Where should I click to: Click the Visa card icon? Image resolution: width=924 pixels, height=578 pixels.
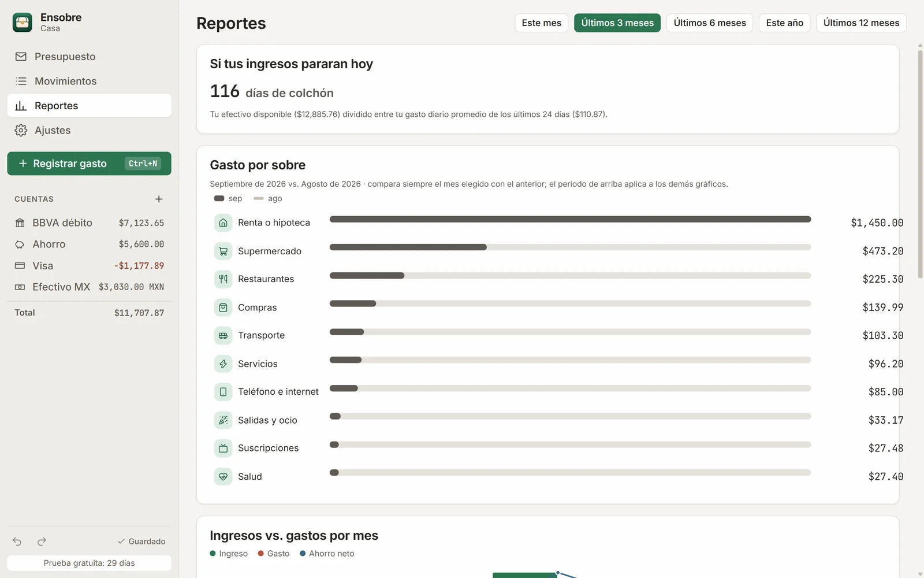tap(20, 266)
